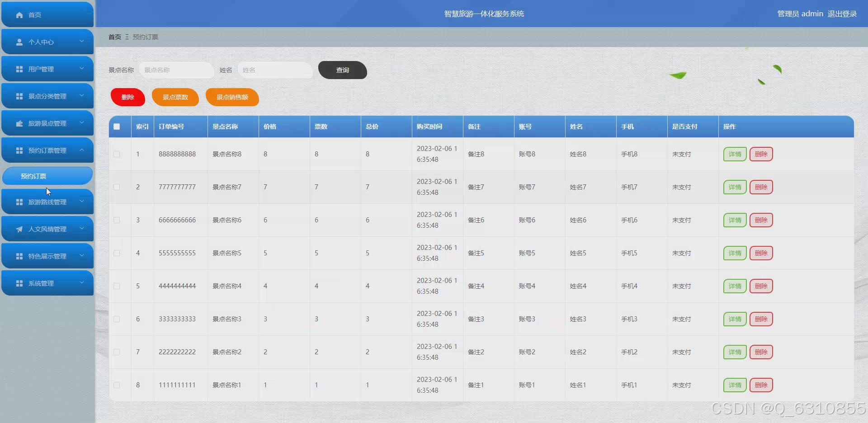Check the row for order 8888888888

pos(117,154)
